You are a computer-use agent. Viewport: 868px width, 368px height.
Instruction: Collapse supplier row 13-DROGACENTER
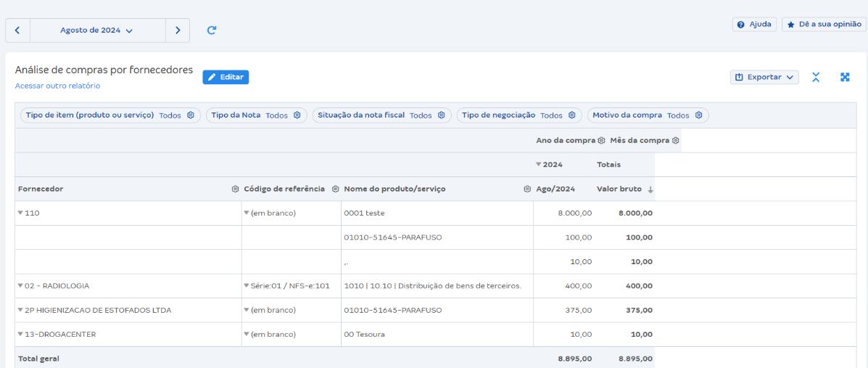pyautogui.click(x=20, y=334)
